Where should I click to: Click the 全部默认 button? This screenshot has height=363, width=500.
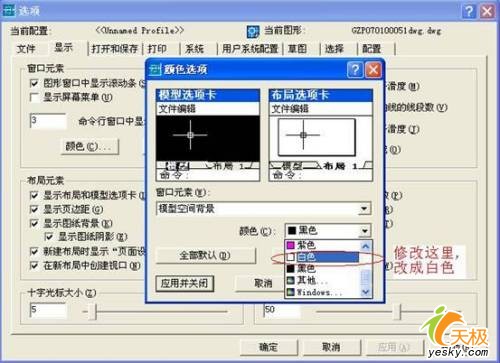(x=206, y=256)
